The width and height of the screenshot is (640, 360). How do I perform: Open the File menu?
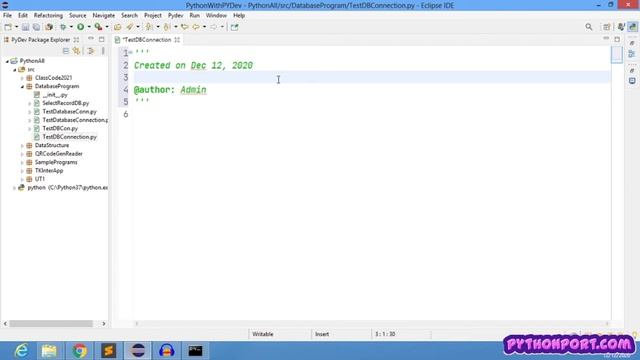tap(7, 16)
